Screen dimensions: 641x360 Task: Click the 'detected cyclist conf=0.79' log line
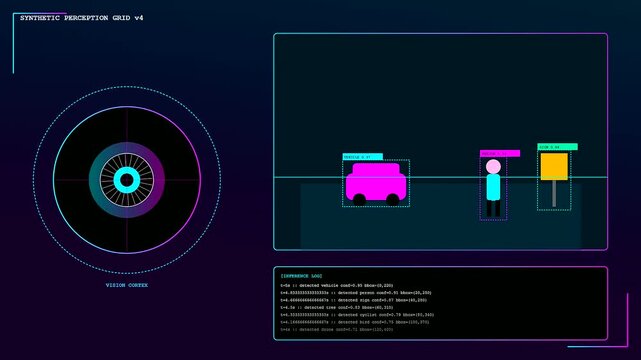[357, 315]
